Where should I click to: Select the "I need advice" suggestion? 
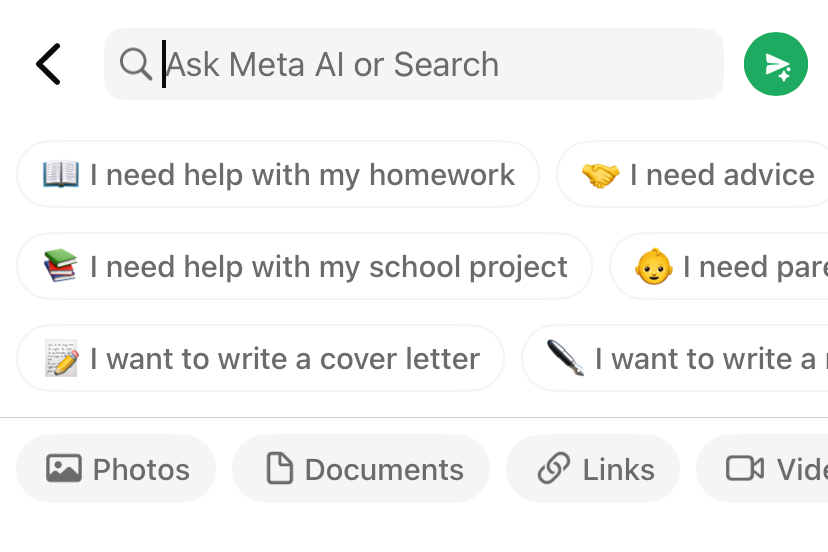coord(721,175)
